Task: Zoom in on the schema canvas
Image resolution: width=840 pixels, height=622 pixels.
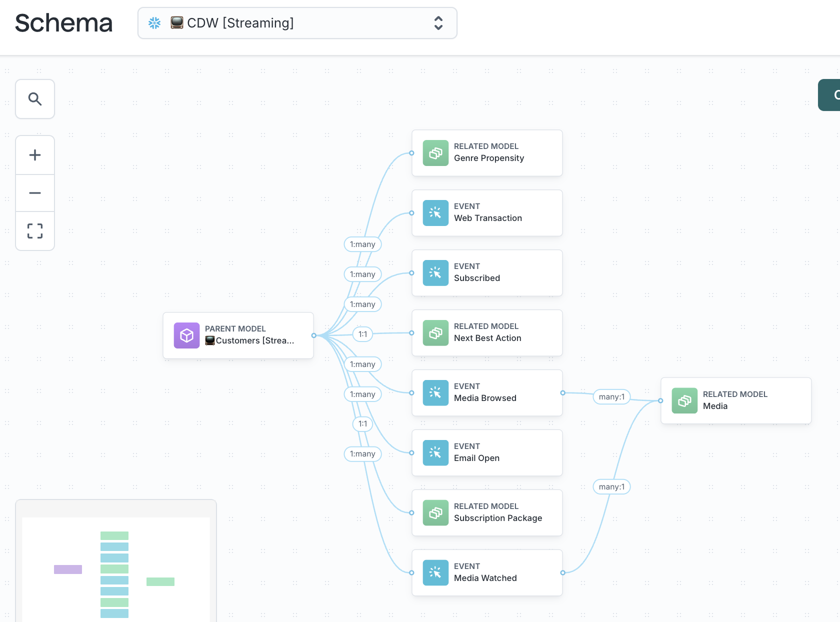Action: pos(34,154)
